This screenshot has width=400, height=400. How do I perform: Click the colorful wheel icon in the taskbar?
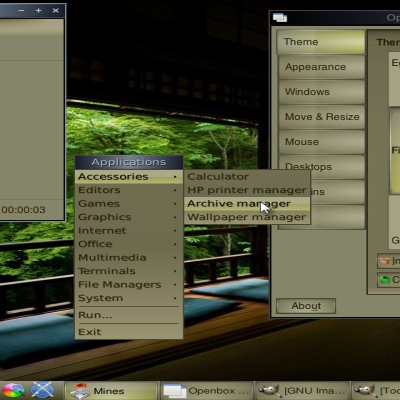pos(13,391)
